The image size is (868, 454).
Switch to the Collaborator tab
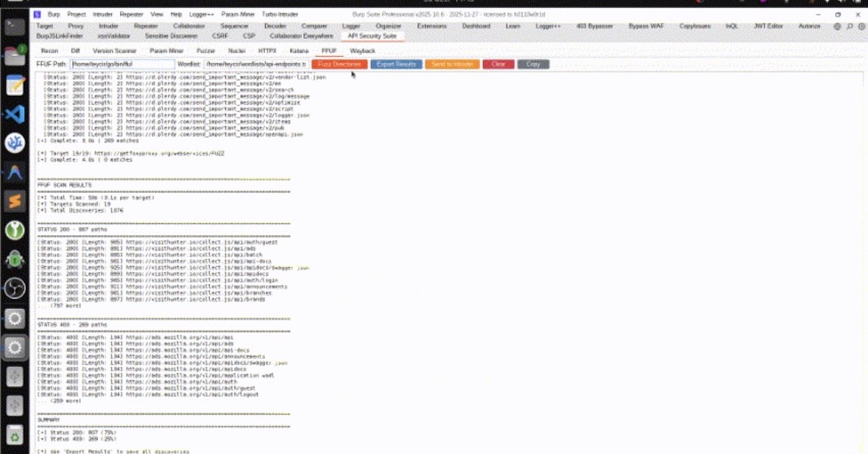pyautogui.click(x=188, y=26)
